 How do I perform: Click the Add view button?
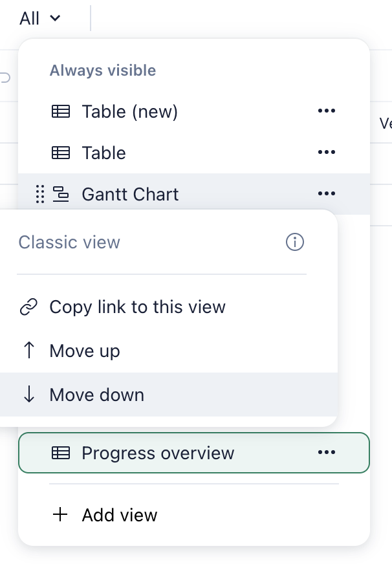click(119, 515)
